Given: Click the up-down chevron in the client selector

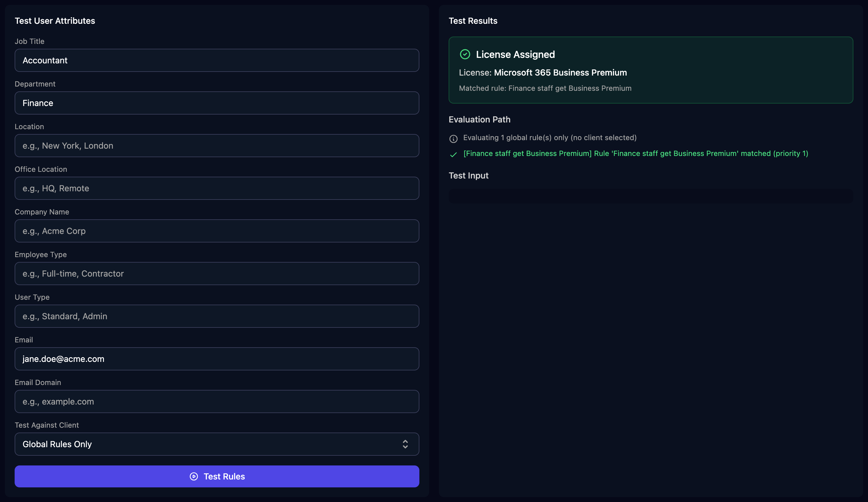Looking at the screenshot, I should (x=405, y=444).
